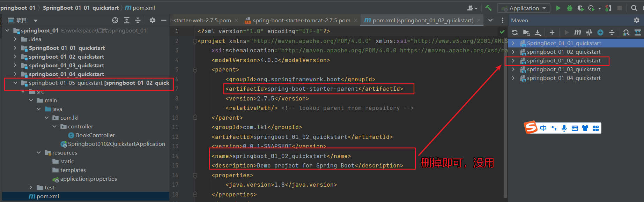
Task: Collapse the springboot_01 root node
Action: (x=7, y=30)
